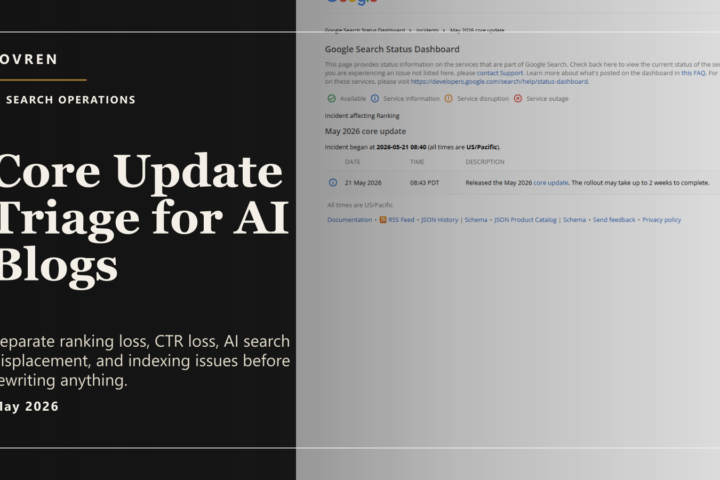Click the orange Service disruption icon
The image size is (720, 480).
pyautogui.click(x=449, y=99)
